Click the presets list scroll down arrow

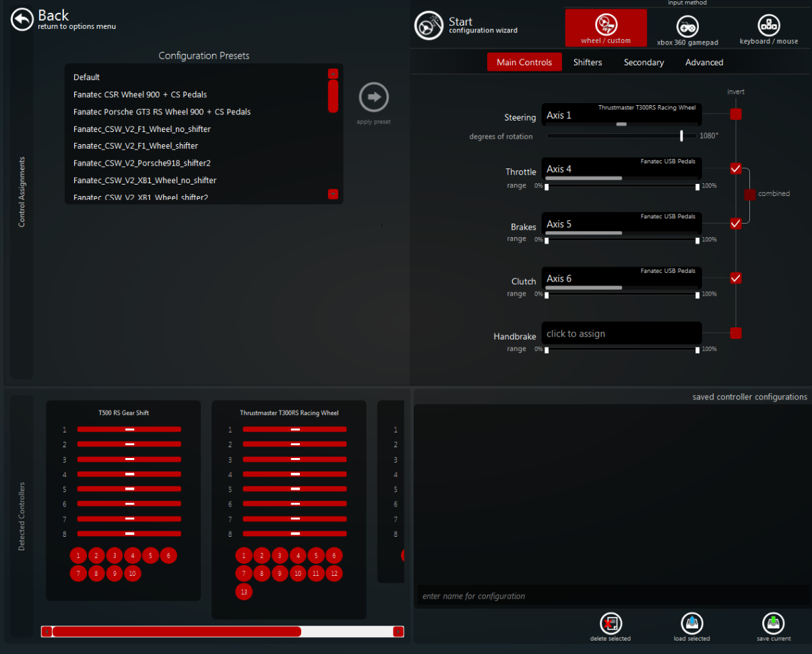coord(333,194)
